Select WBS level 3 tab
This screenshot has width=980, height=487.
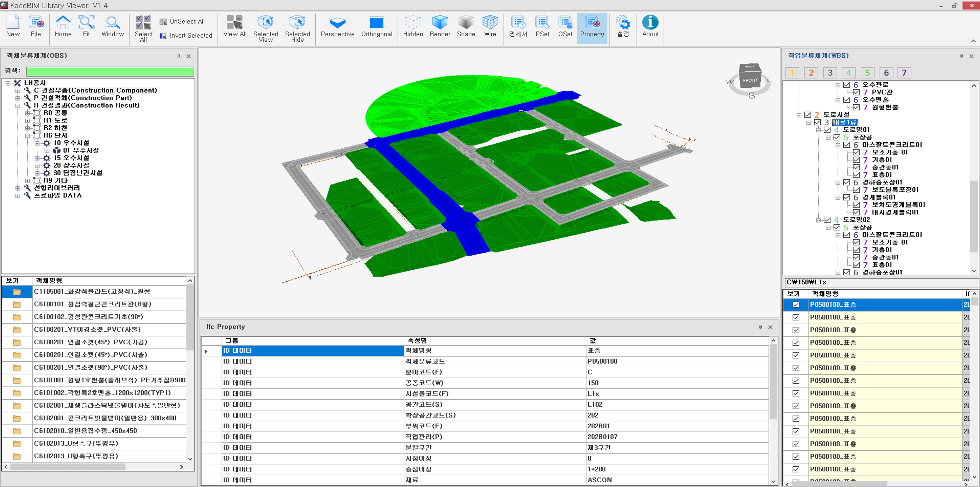pos(830,73)
